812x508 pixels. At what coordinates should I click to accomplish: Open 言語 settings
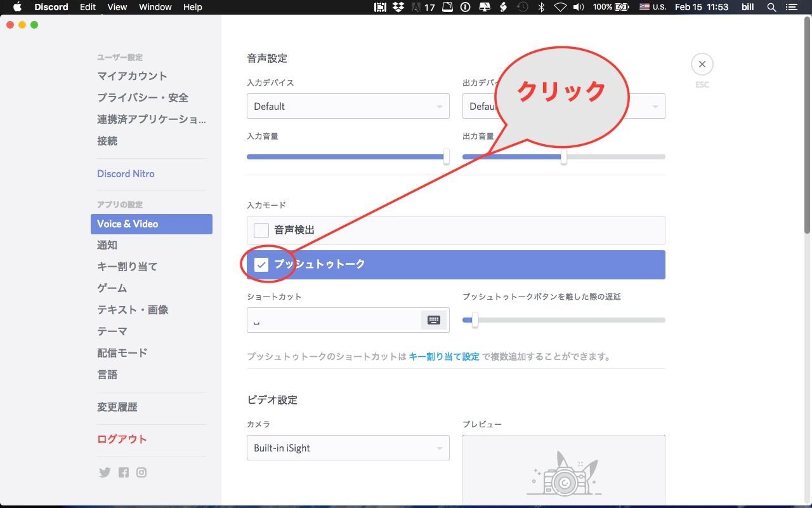(x=107, y=375)
